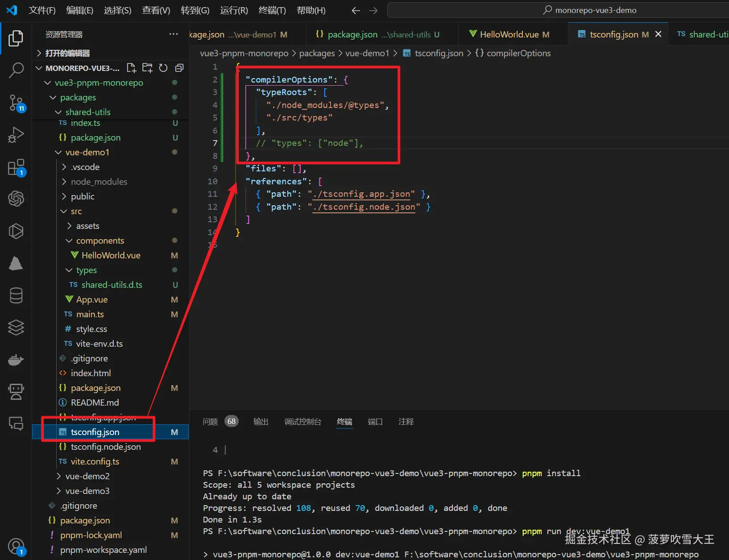The image size is (729, 560).
Task: Open the 帮助(H) menu
Action: [311, 10]
